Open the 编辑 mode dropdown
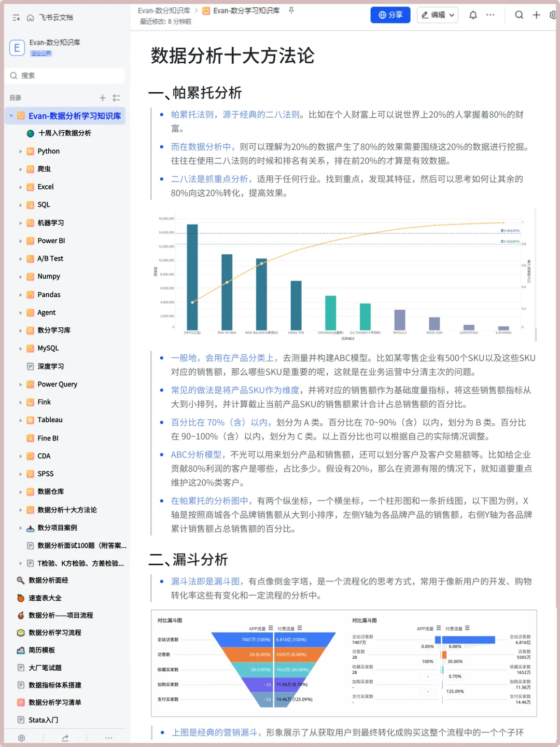This screenshot has width=560, height=747. tap(438, 15)
